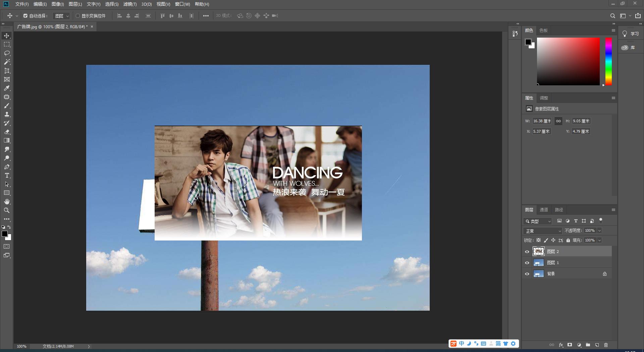Open the blend mode 正常 dropdown
This screenshot has height=352, width=644.
542,231
